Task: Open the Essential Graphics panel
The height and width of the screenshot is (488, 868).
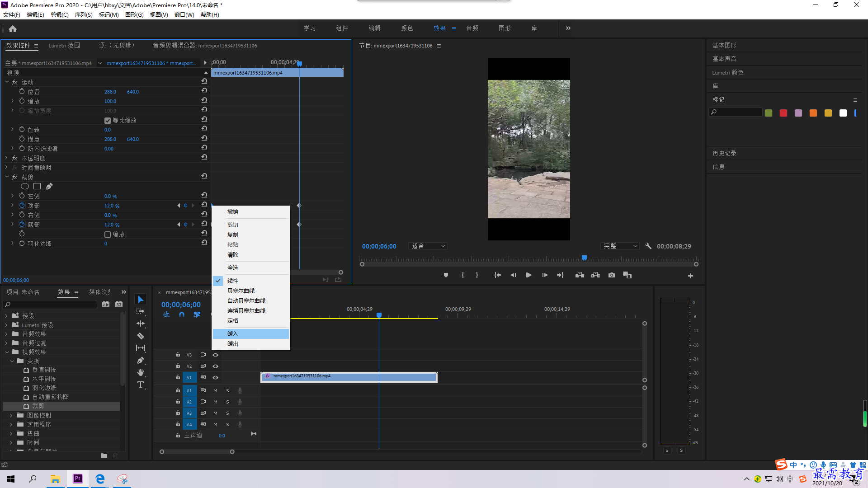Action: (x=724, y=45)
